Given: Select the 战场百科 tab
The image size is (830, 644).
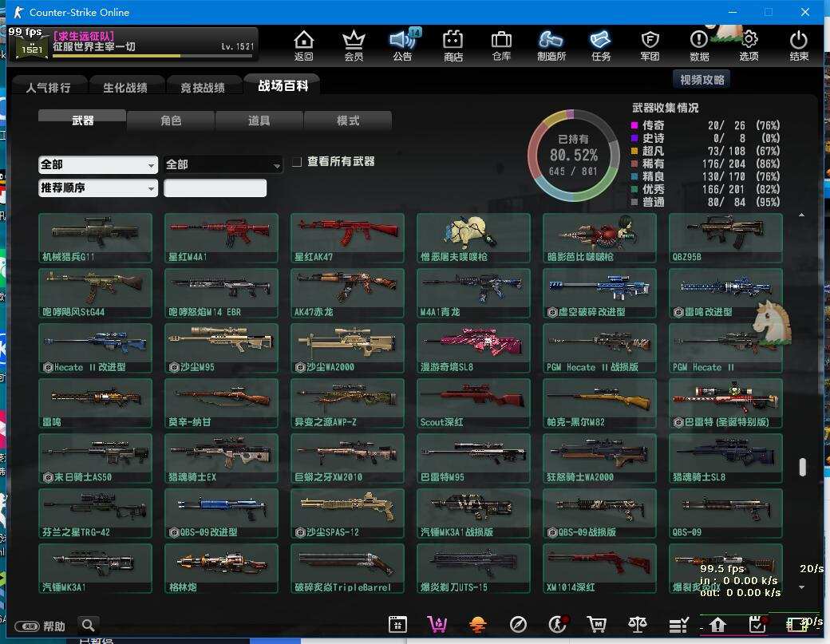Looking at the screenshot, I should coord(283,85).
